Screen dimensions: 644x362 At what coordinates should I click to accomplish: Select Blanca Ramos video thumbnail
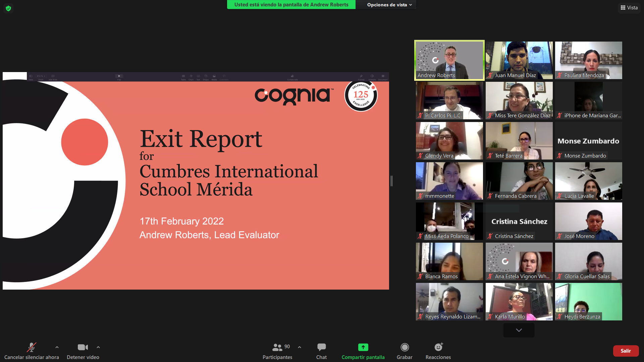(x=449, y=261)
